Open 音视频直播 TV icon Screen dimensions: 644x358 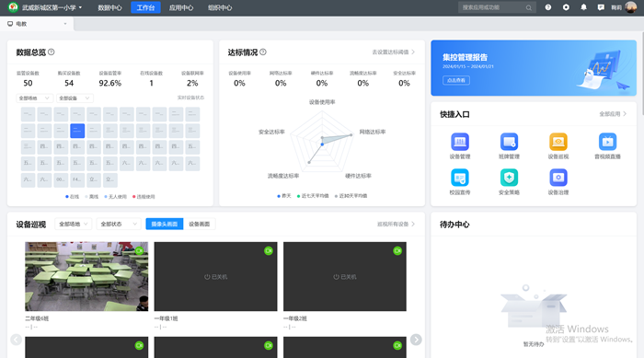(x=607, y=143)
